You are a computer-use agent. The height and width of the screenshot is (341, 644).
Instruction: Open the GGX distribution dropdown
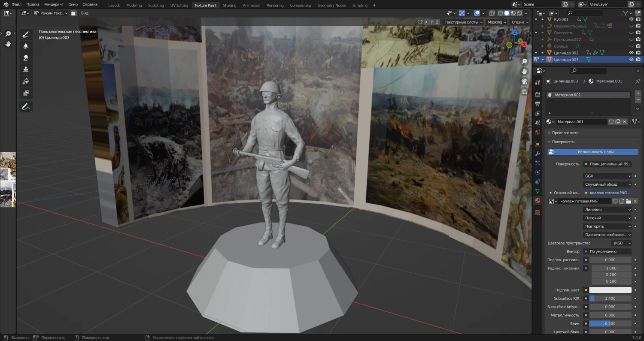pyautogui.click(x=608, y=176)
